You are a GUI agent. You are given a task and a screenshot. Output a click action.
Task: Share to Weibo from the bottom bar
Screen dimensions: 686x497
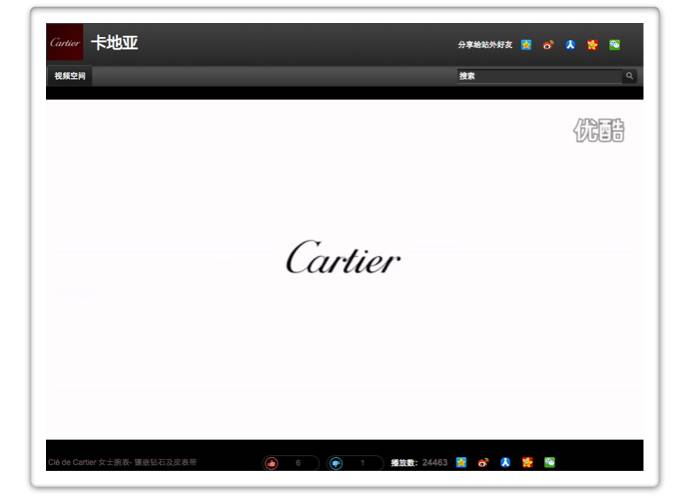(483, 462)
